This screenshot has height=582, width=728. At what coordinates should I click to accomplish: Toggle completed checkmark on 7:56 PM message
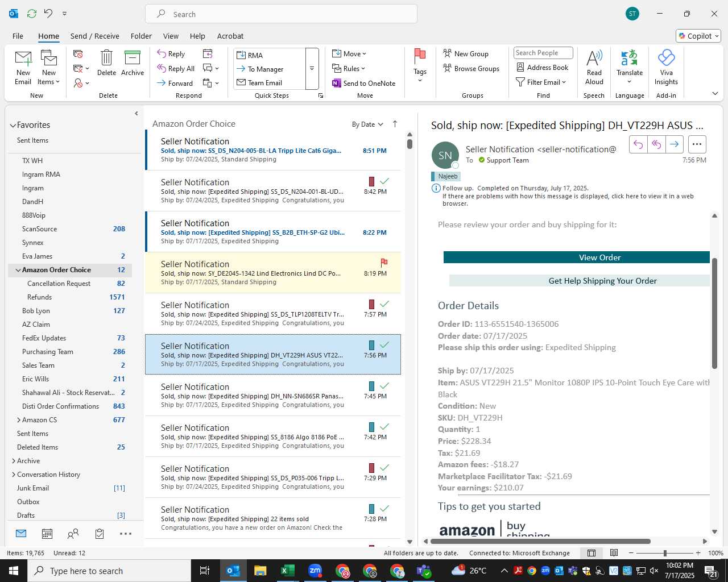click(384, 345)
